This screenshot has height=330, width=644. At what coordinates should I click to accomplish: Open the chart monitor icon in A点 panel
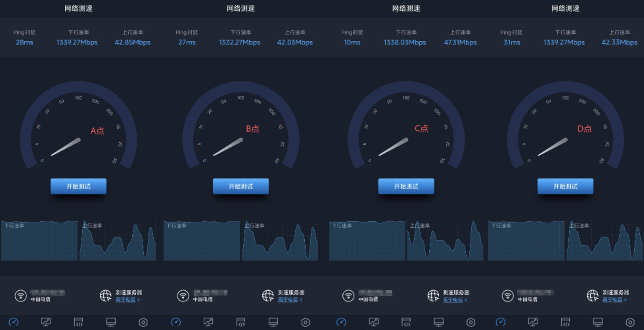(46, 322)
